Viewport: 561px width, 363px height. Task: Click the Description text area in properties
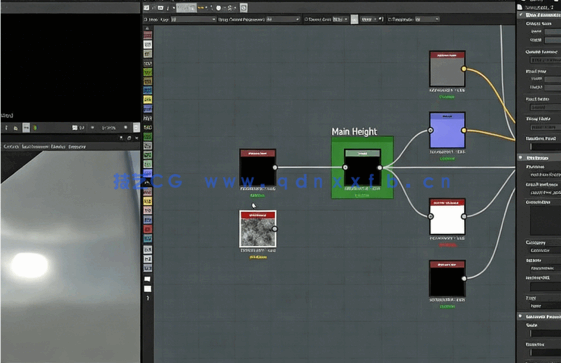[546, 221]
